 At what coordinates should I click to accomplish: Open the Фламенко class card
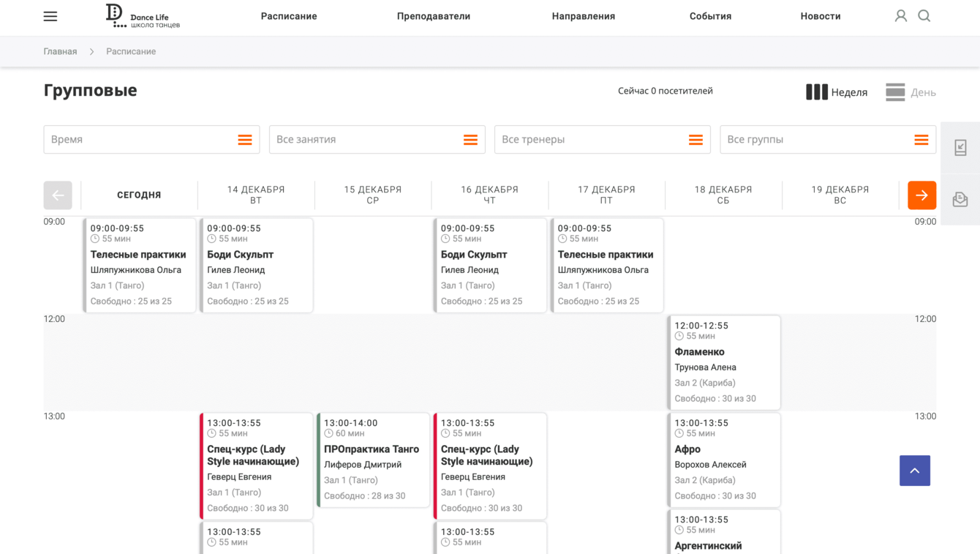click(x=724, y=362)
